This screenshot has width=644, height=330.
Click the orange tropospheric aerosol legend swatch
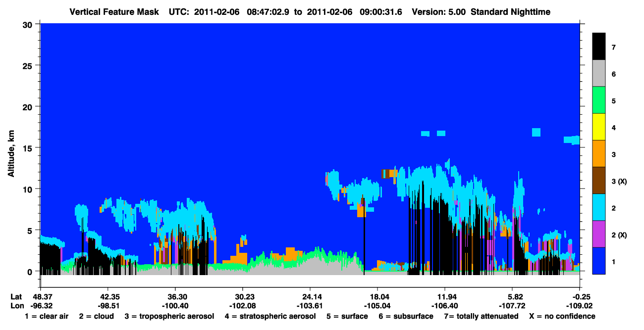599,154
